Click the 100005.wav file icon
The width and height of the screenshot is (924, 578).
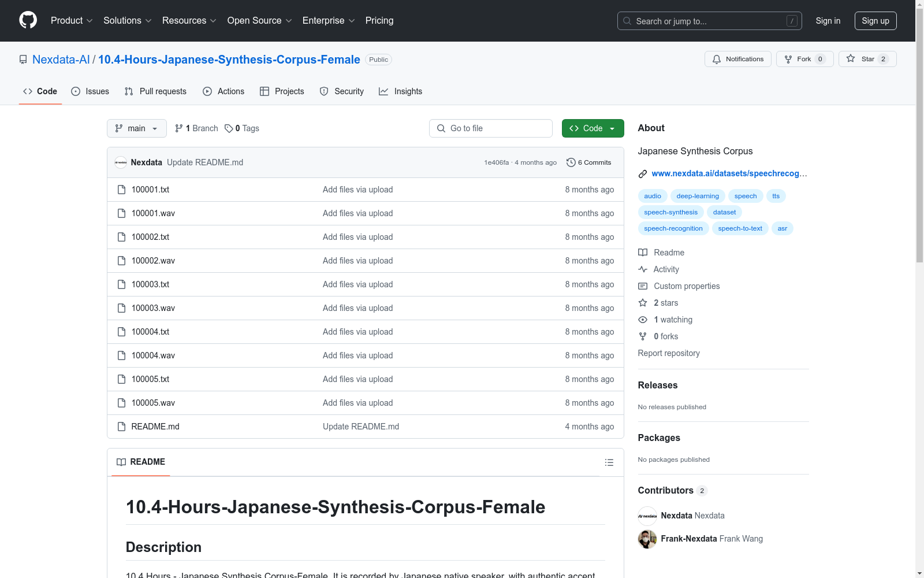(121, 403)
